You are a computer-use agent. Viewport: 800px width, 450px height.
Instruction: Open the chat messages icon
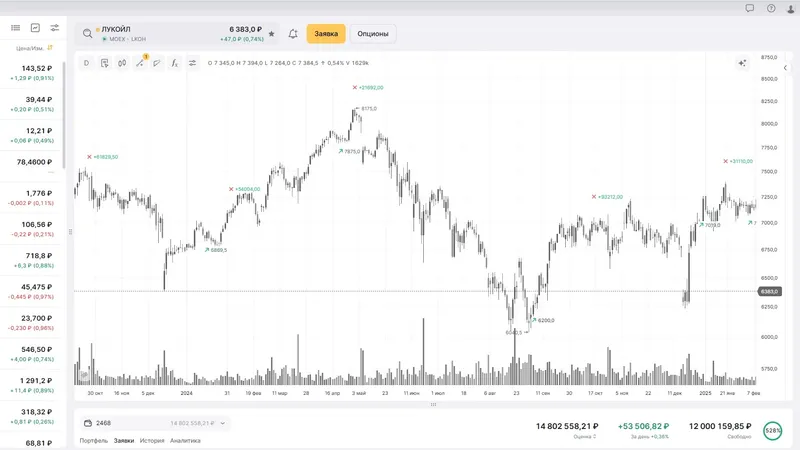point(750,8)
